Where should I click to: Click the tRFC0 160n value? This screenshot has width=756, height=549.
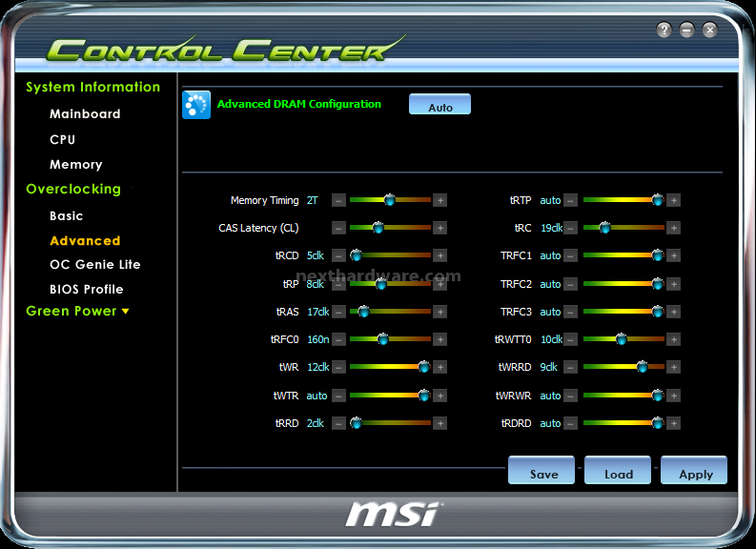click(318, 339)
